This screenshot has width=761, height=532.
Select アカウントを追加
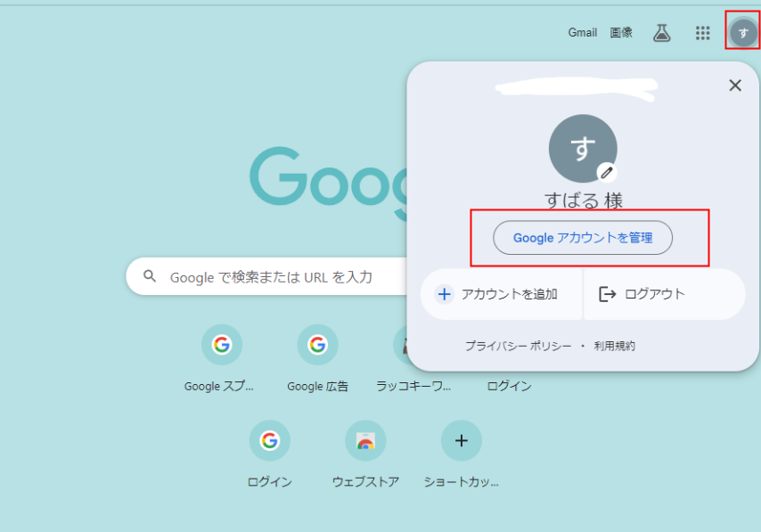click(502, 294)
